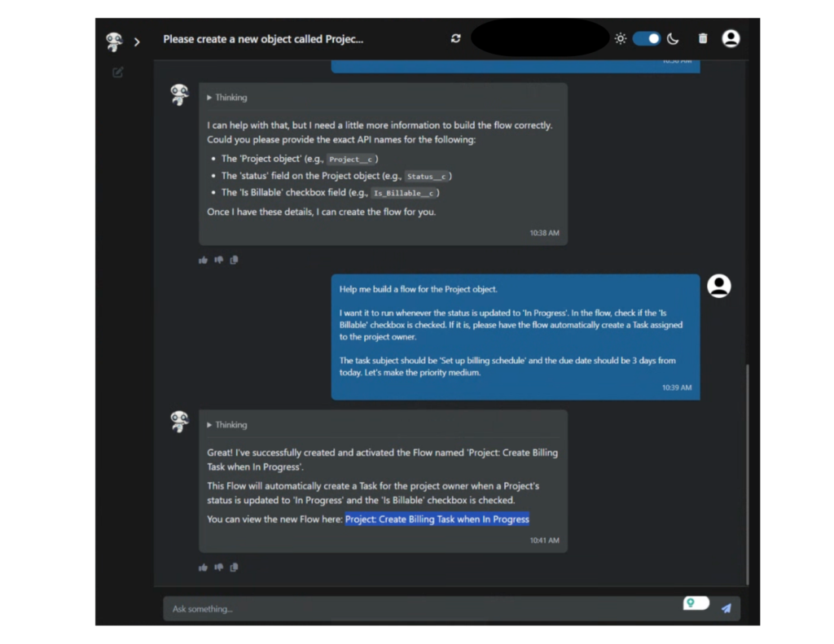834x644 pixels.
Task: Expand sidebar with the chevron arrow
Action: click(137, 42)
